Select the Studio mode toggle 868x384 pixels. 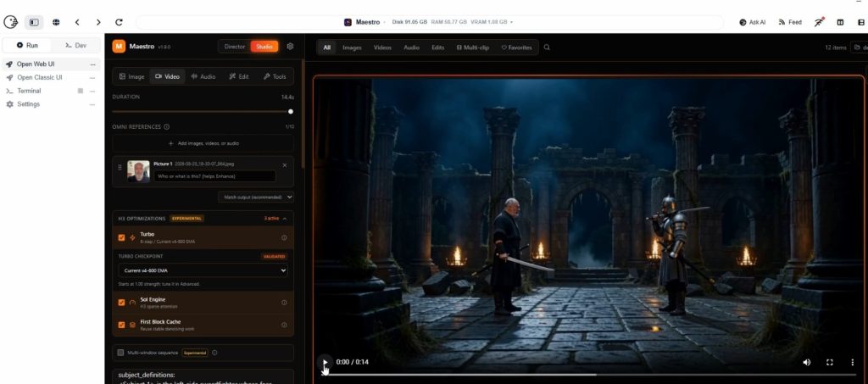[x=264, y=47]
